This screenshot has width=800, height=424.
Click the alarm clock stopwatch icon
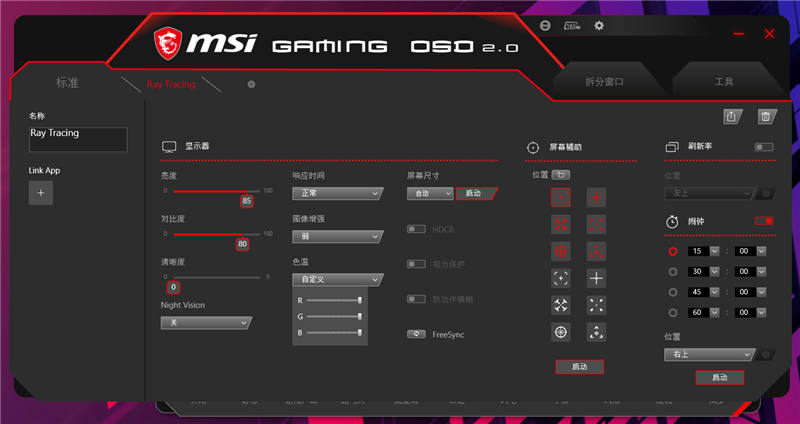pyautogui.click(x=672, y=222)
